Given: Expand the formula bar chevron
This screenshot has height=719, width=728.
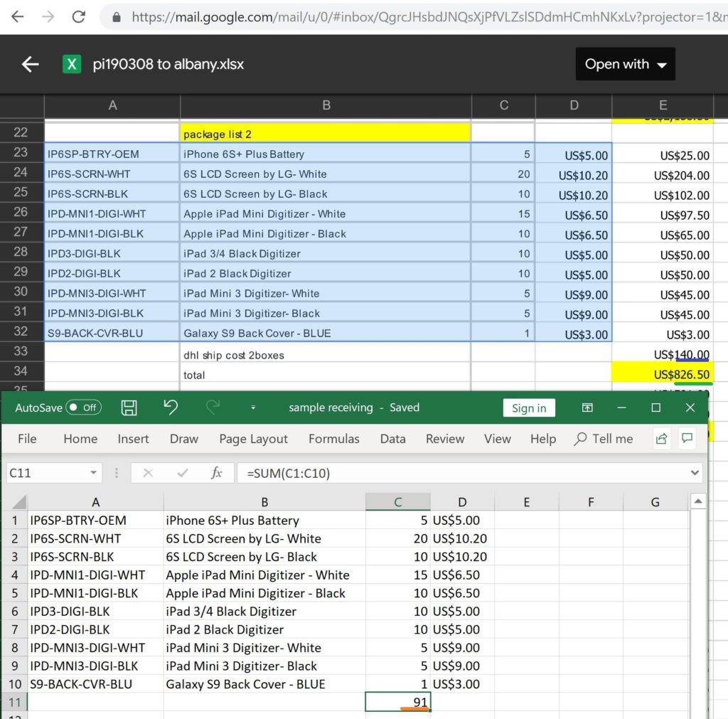Looking at the screenshot, I should point(695,473).
